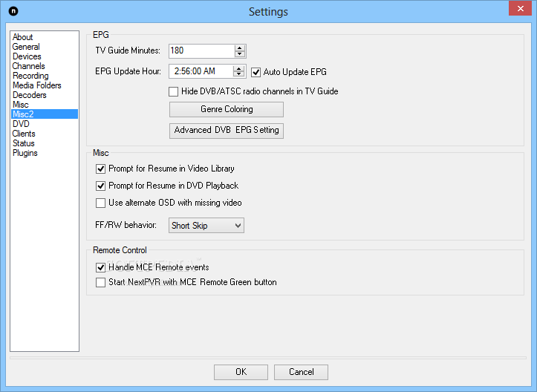This screenshot has width=537, height=392.
Task: Close the Settings window
Action: (x=520, y=9)
